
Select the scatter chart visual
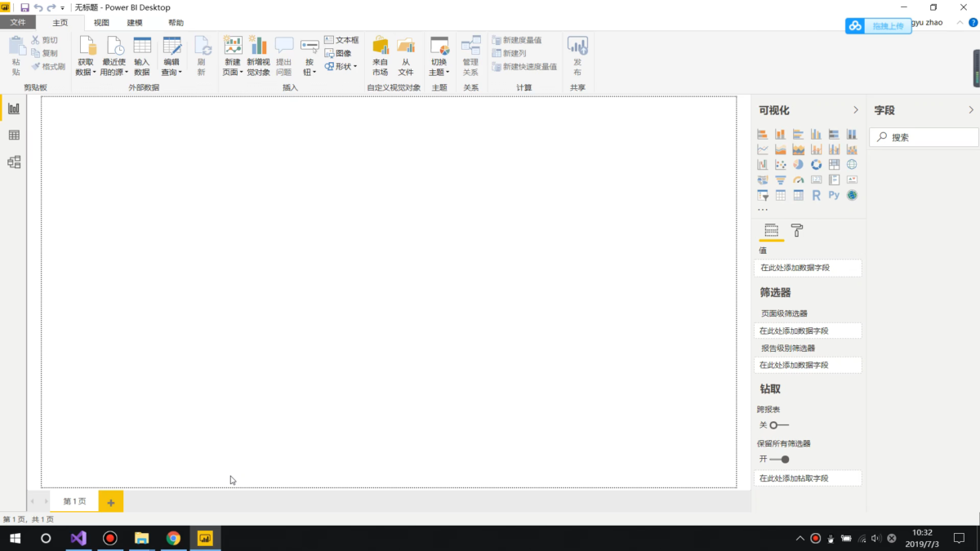pos(780,164)
